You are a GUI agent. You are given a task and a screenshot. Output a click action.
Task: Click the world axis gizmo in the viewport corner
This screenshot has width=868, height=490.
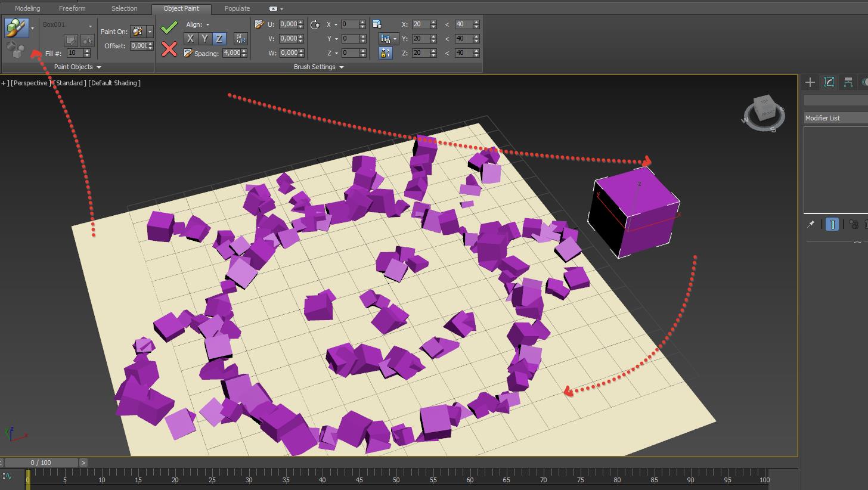(15, 435)
